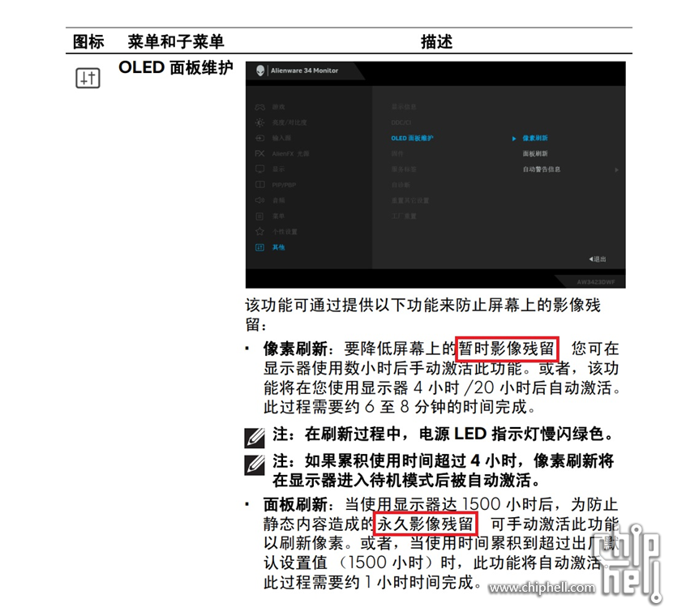Click the phrase 永久影像残留
The width and height of the screenshot is (673, 616).
pos(425,524)
